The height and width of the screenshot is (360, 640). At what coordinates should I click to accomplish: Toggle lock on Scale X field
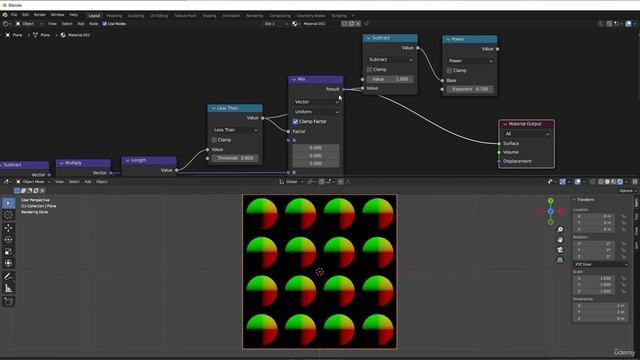click(x=623, y=278)
